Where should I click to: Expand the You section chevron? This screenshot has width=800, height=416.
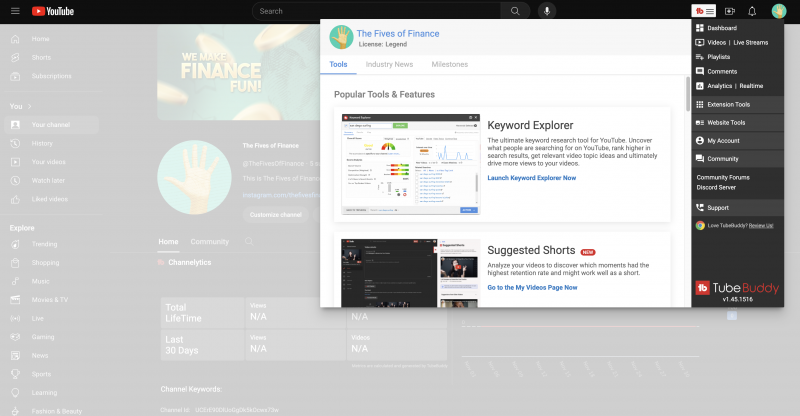click(x=28, y=106)
